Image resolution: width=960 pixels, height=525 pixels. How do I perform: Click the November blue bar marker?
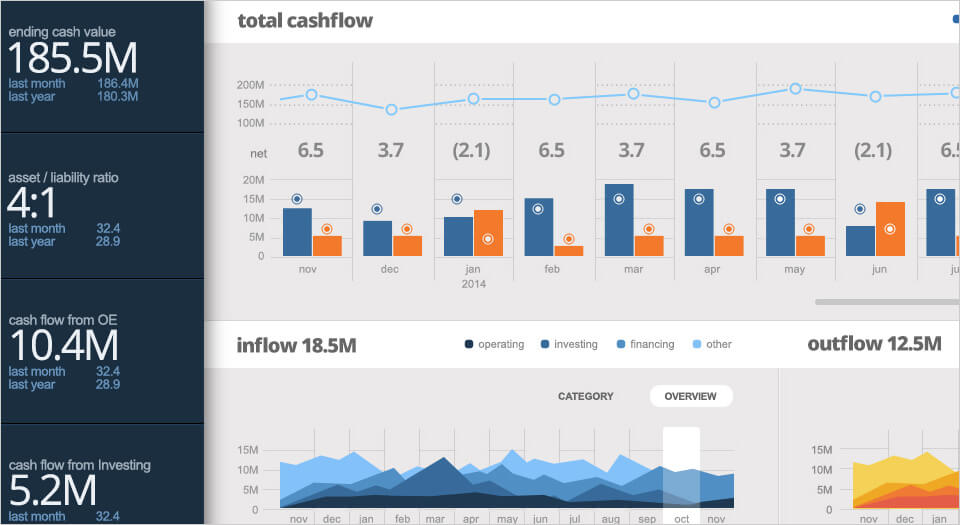297,199
